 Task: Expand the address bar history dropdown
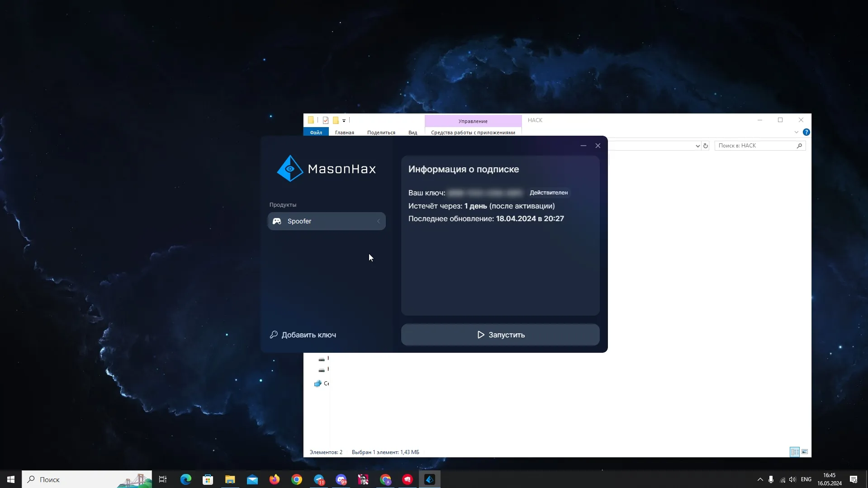[697, 146]
